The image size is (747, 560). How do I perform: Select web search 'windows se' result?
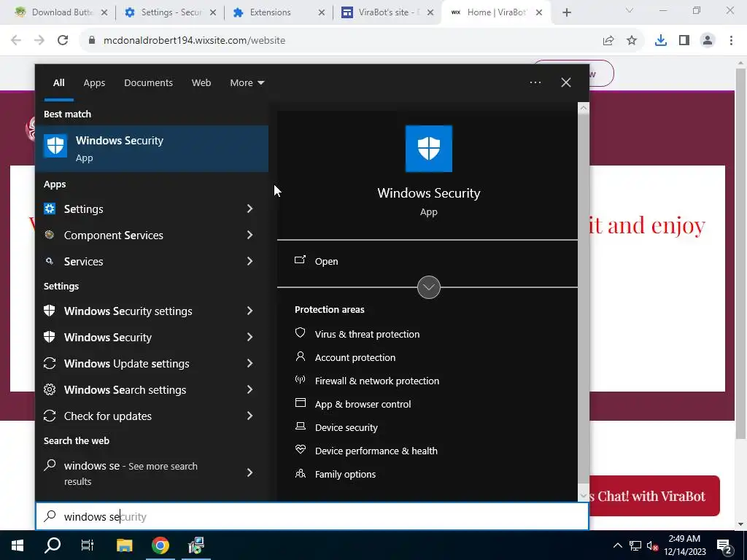138,472
